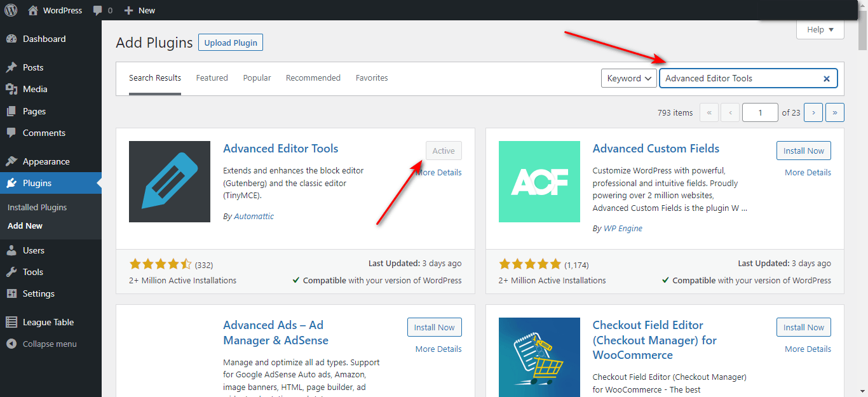Screen dimensions: 868x397
Task: Select the Posts icon in the sidebar
Action: [x=13, y=67]
